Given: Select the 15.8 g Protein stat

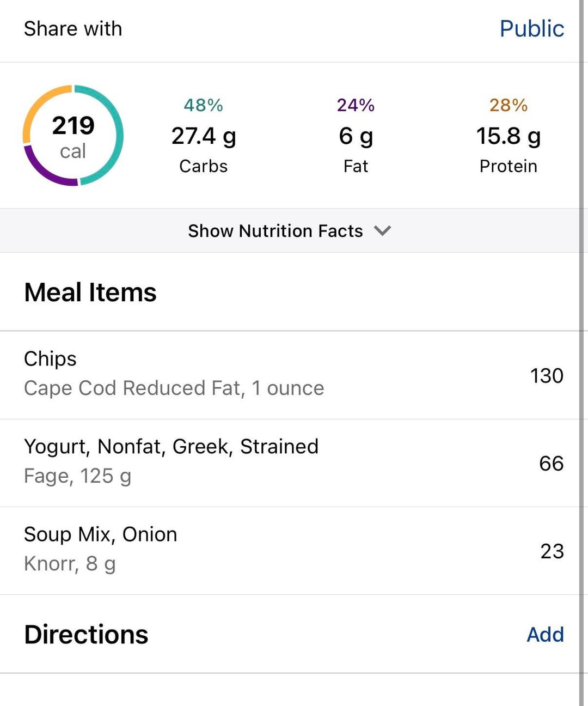Looking at the screenshot, I should (508, 136).
